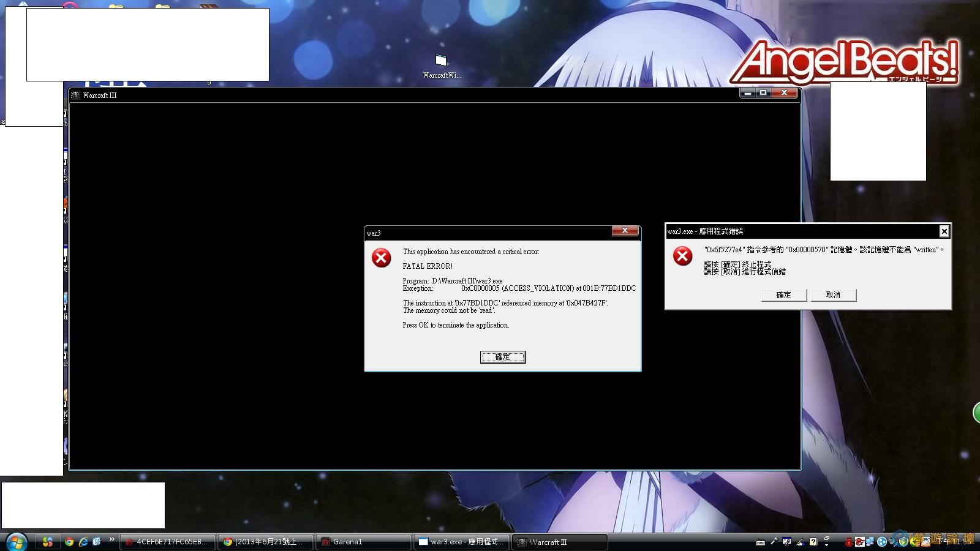Image resolution: width=980 pixels, height=551 pixels.
Task: Click the language bar keyboard icon
Action: [761, 542]
